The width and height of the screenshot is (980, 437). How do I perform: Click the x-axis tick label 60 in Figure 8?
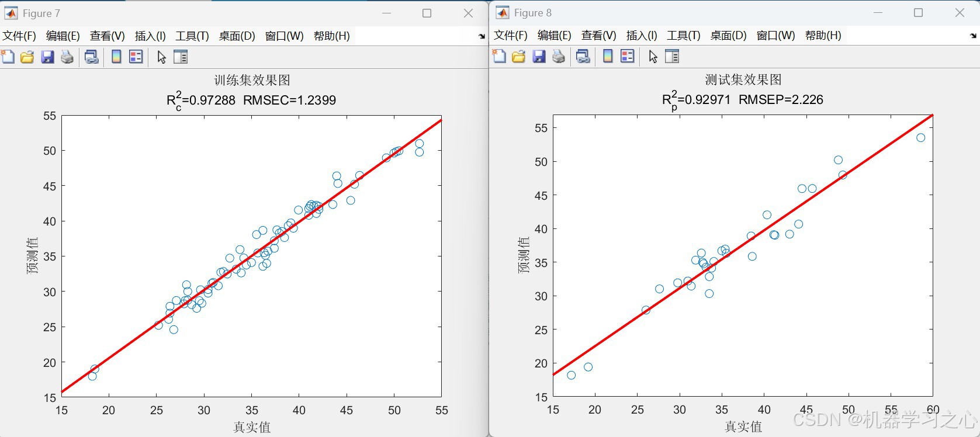tap(933, 410)
